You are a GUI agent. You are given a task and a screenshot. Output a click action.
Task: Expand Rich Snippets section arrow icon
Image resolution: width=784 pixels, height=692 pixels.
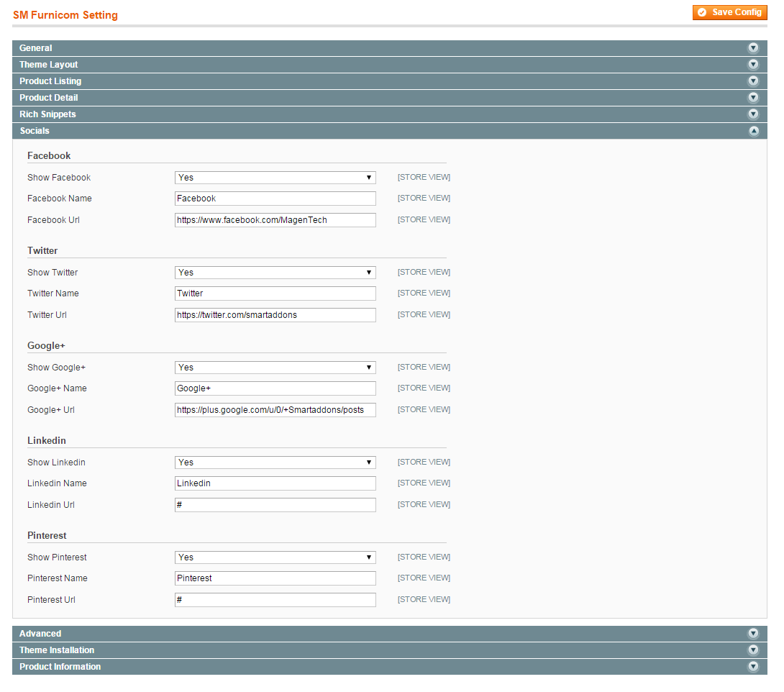(753, 114)
